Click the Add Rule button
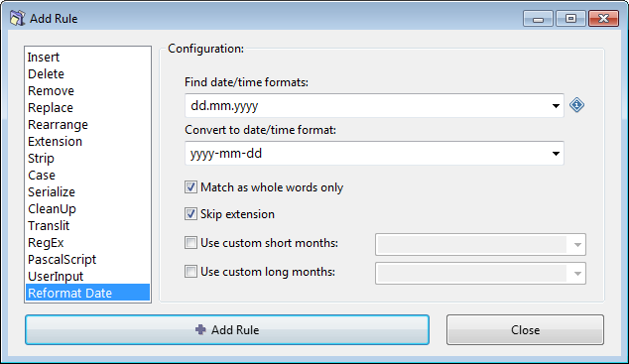Image resolution: width=629 pixels, height=364 pixels. [227, 329]
